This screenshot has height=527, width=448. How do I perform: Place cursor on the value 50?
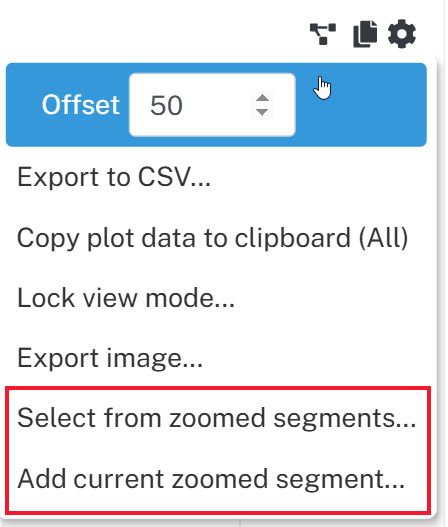click(166, 105)
